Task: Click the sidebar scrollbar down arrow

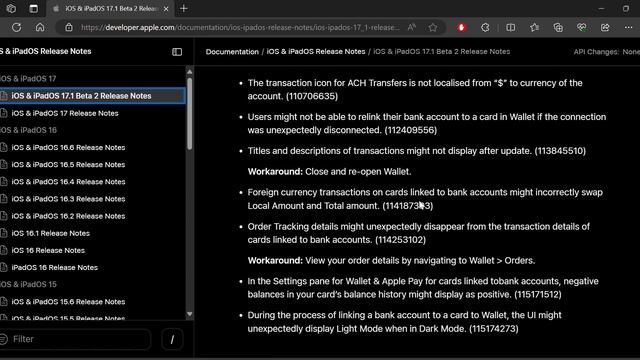Action: pos(189,314)
